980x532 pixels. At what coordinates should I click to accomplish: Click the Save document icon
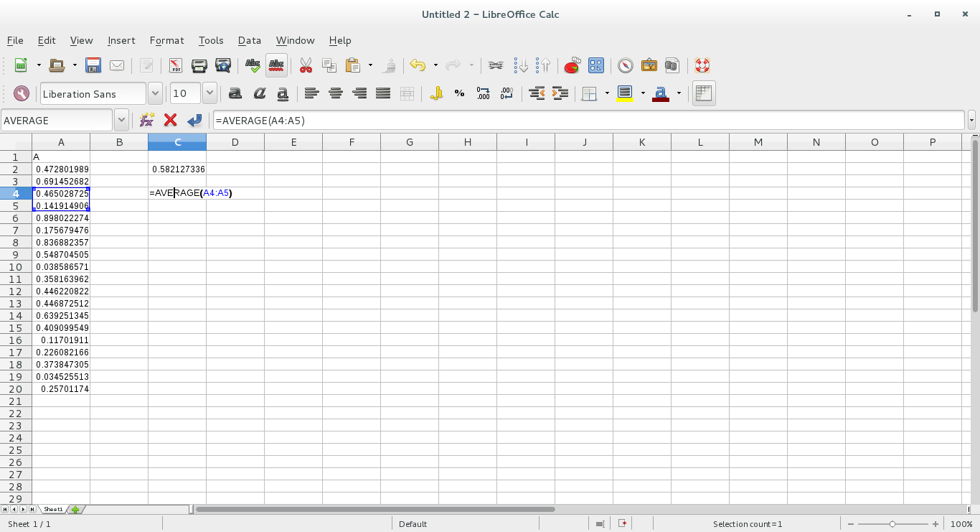click(x=93, y=65)
